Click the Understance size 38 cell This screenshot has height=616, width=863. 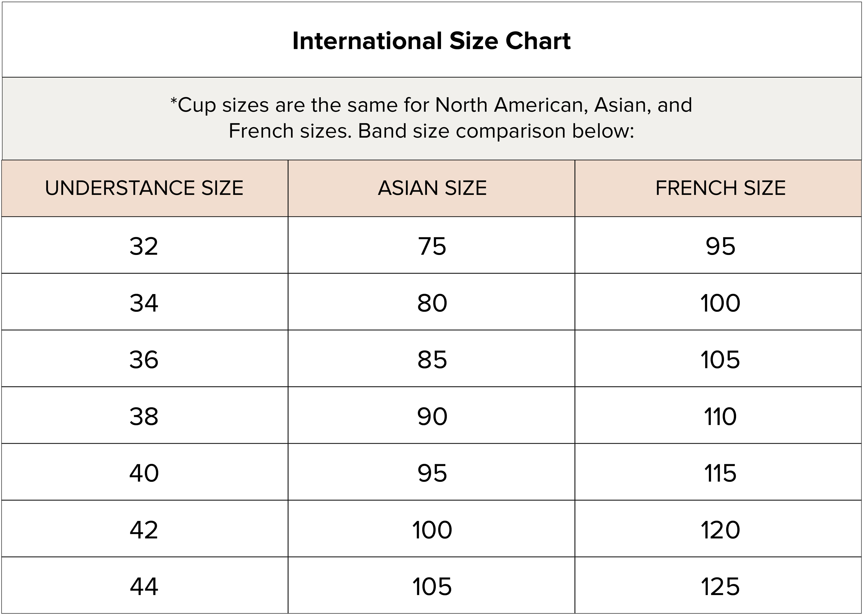144,415
